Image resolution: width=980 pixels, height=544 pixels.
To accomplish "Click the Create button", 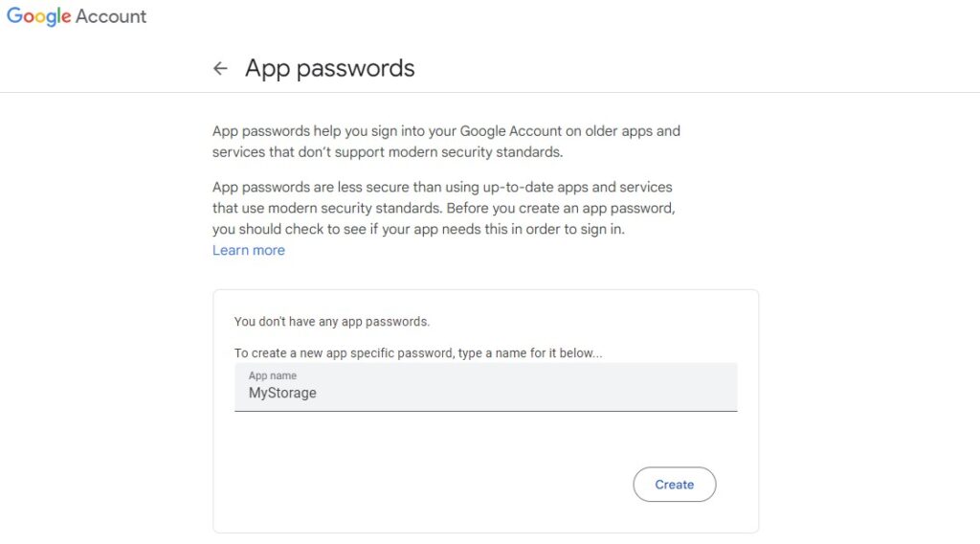I will pos(675,484).
